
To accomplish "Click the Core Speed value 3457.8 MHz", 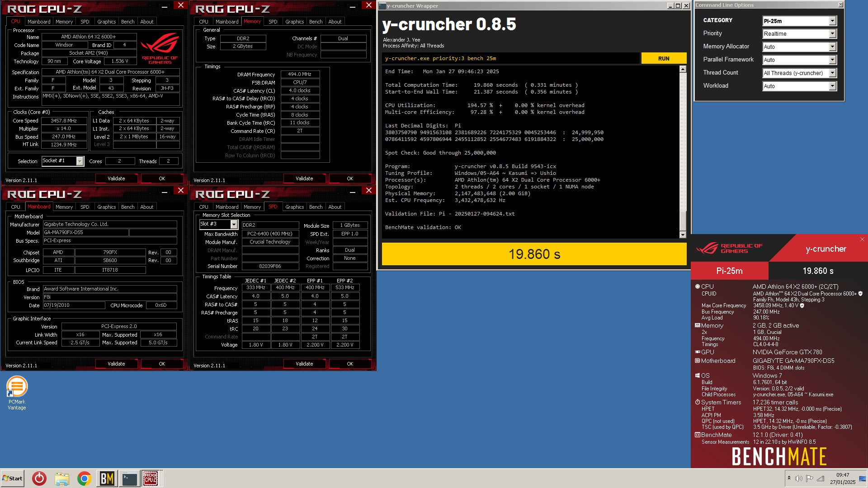I will (64, 121).
